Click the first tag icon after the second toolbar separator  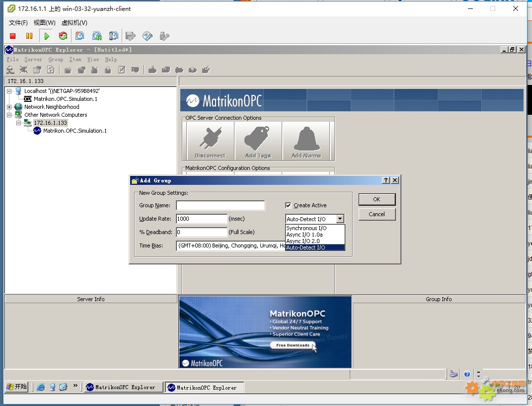click(x=152, y=70)
